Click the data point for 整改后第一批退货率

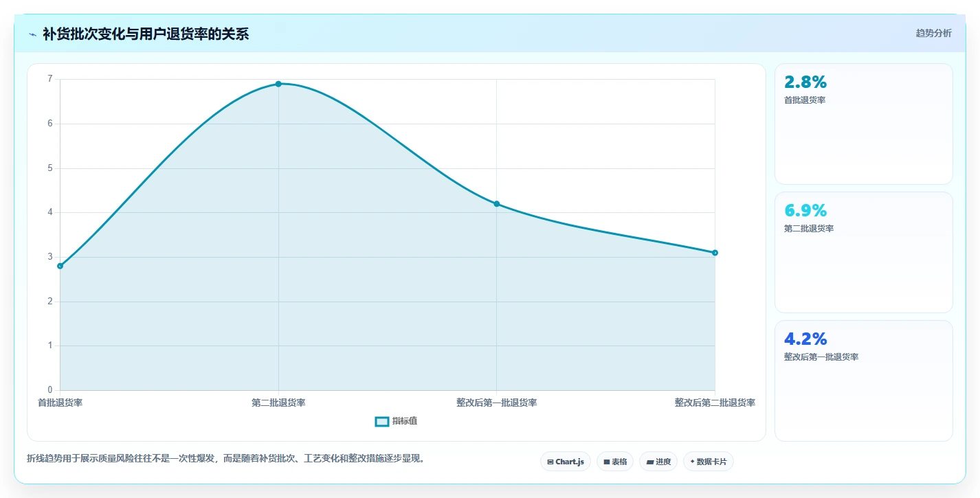(x=497, y=204)
